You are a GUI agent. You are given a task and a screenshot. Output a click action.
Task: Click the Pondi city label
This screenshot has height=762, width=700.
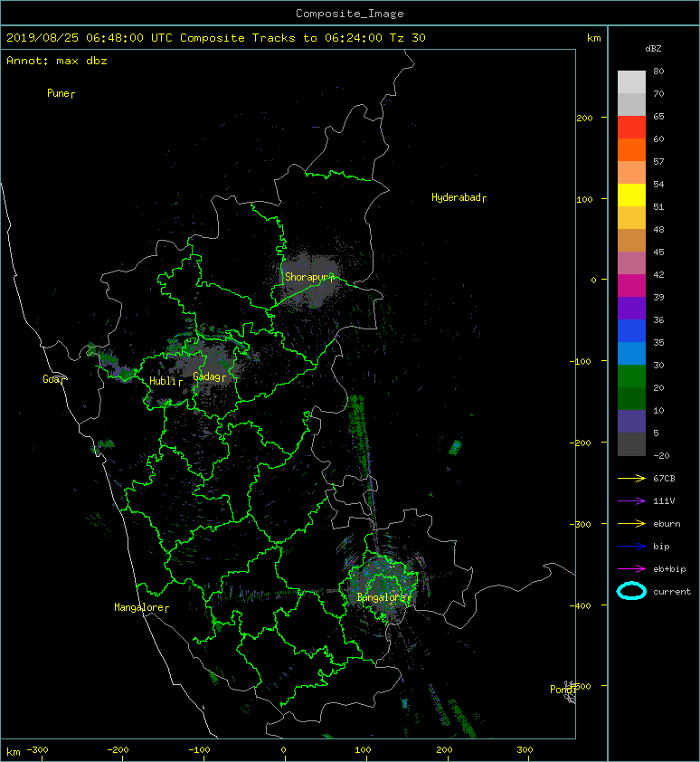click(x=563, y=689)
